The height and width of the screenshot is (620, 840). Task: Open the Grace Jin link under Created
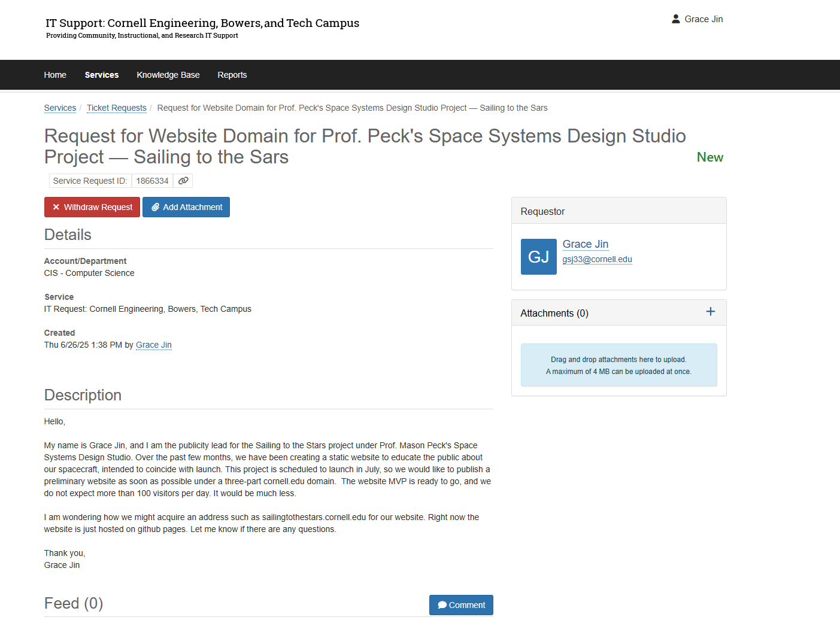pyautogui.click(x=154, y=345)
